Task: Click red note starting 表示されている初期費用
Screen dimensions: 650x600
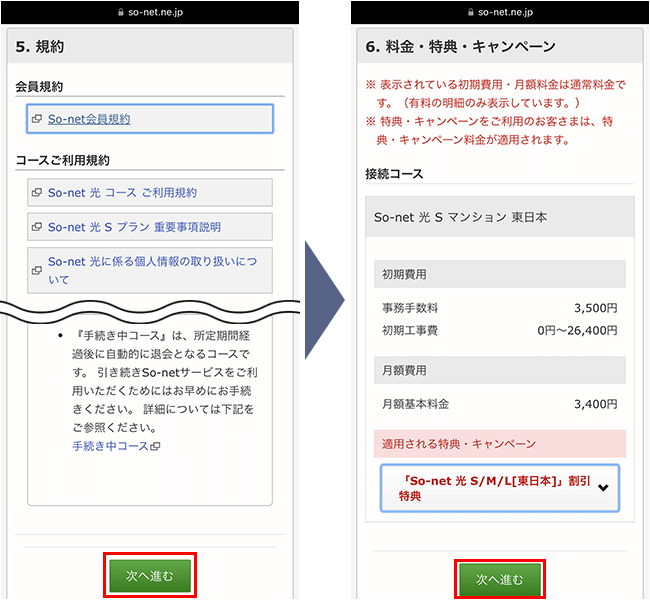Action: point(495,93)
